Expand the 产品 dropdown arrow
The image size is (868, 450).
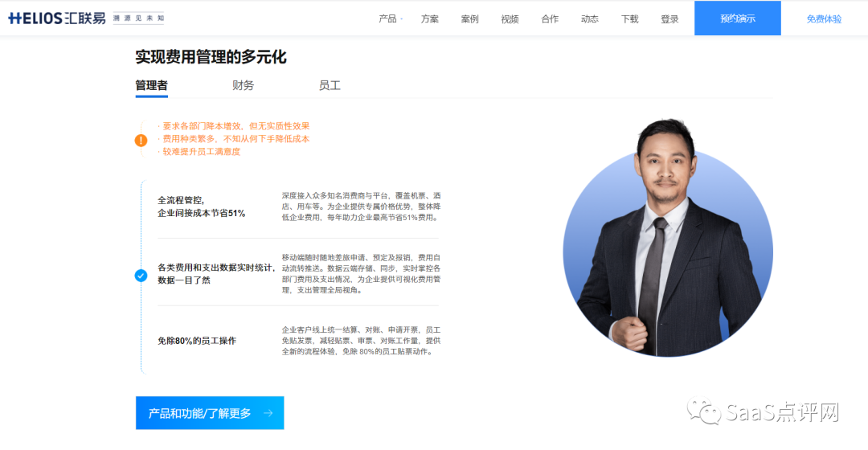coord(401,18)
